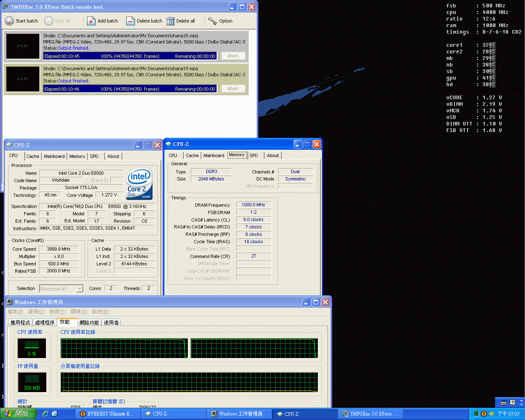This screenshot has width=525, height=420.
Task: Open the Cache tab in left CPU-Z
Action: click(x=33, y=156)
